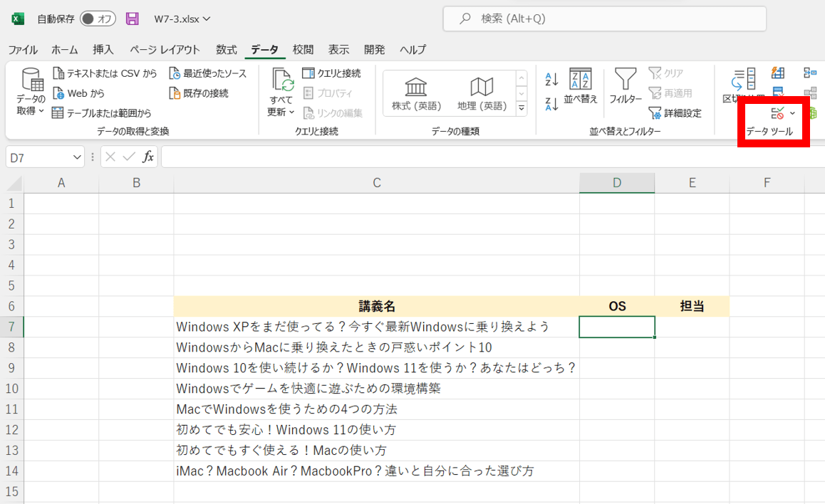
Task: Select cell starting with Windows 10を使い続けるか
Action: [x=377, y=368]
